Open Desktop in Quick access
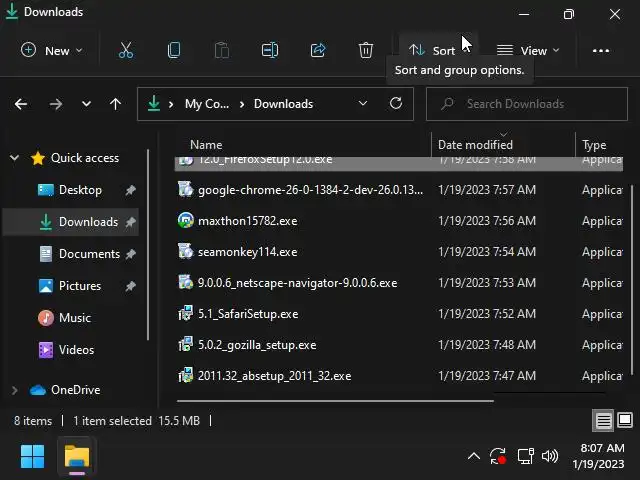The width and height of the screenshot is (640, 480). pyautogui.click(x=80, y=190)
